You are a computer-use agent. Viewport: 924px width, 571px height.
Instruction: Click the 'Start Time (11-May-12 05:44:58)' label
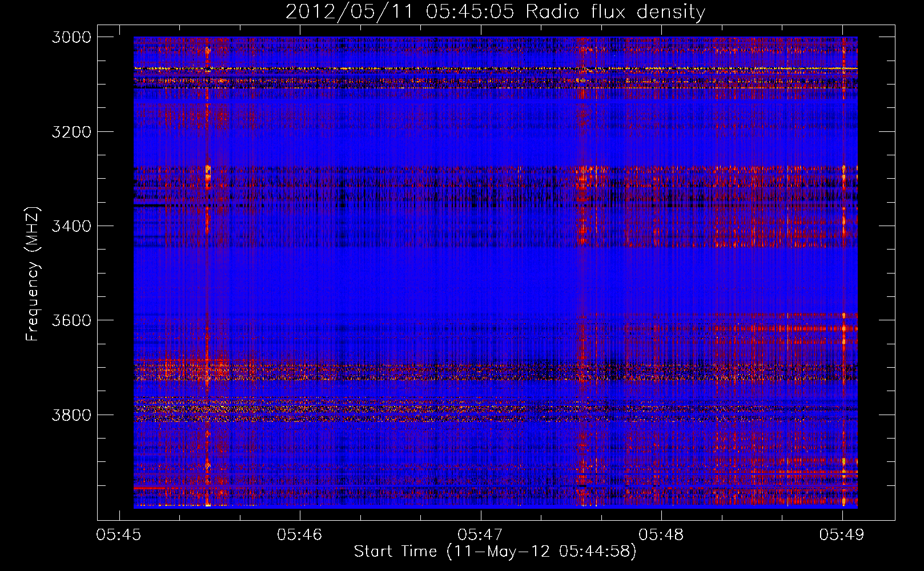(x=495, y=552)
